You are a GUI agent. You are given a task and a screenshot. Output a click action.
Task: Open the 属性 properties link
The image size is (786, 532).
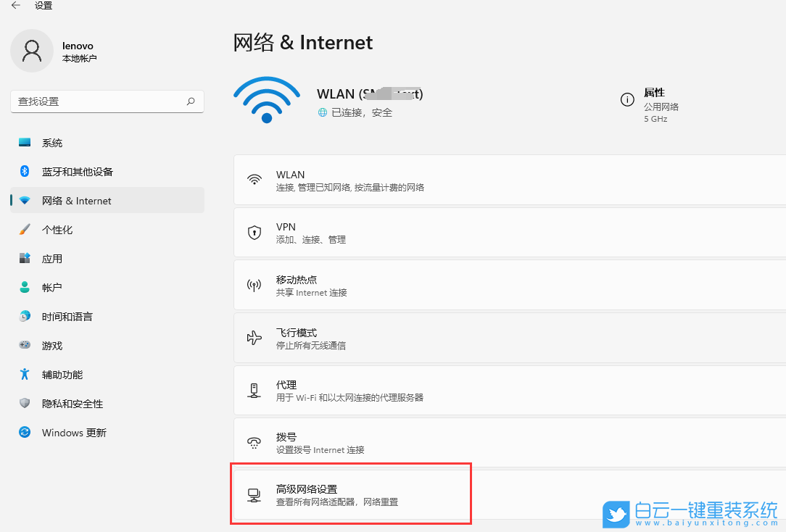pyautogui.click(x=654, y=92)
